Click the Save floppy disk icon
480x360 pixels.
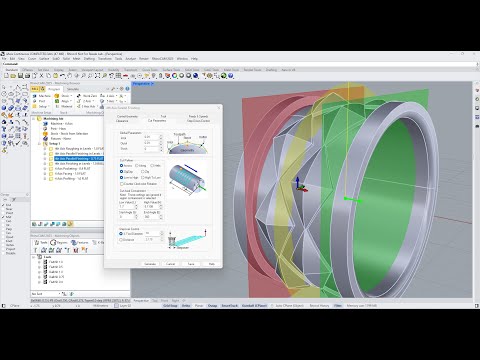[x=20, y=76]
